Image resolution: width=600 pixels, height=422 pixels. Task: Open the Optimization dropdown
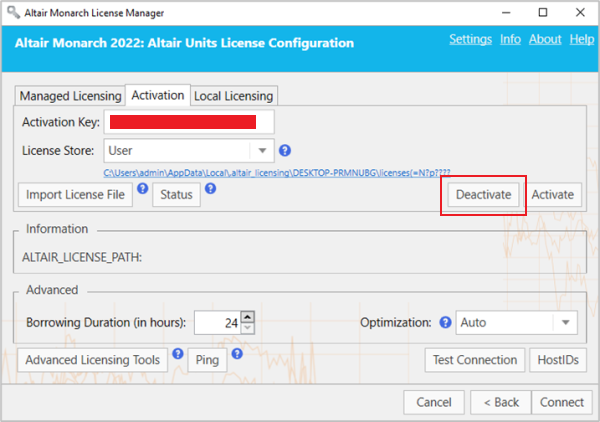pos(565,323)
